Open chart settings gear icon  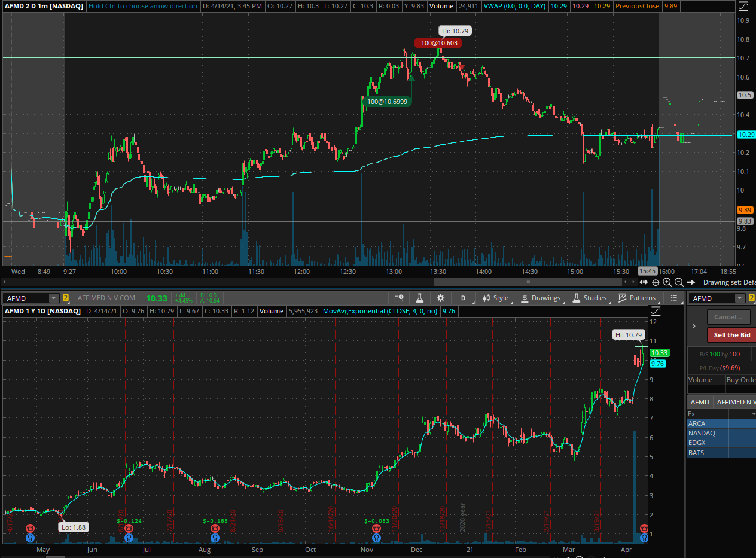441,298
